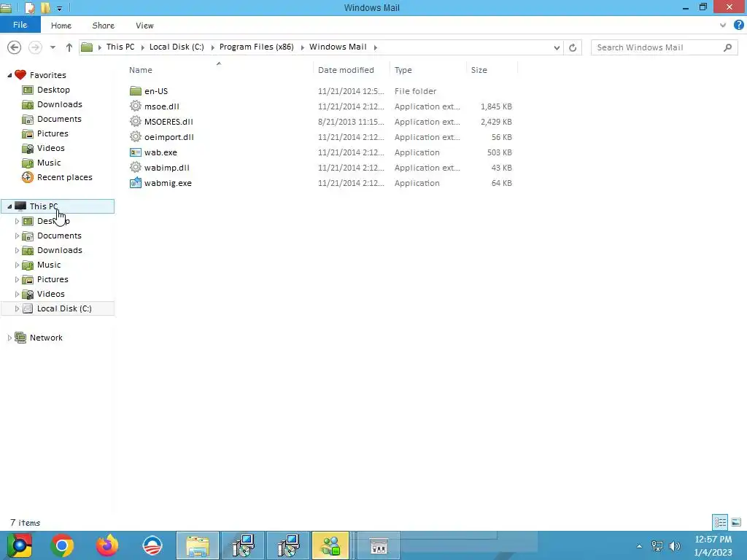Open the Explorer Help question mark icon

(738, 26)
